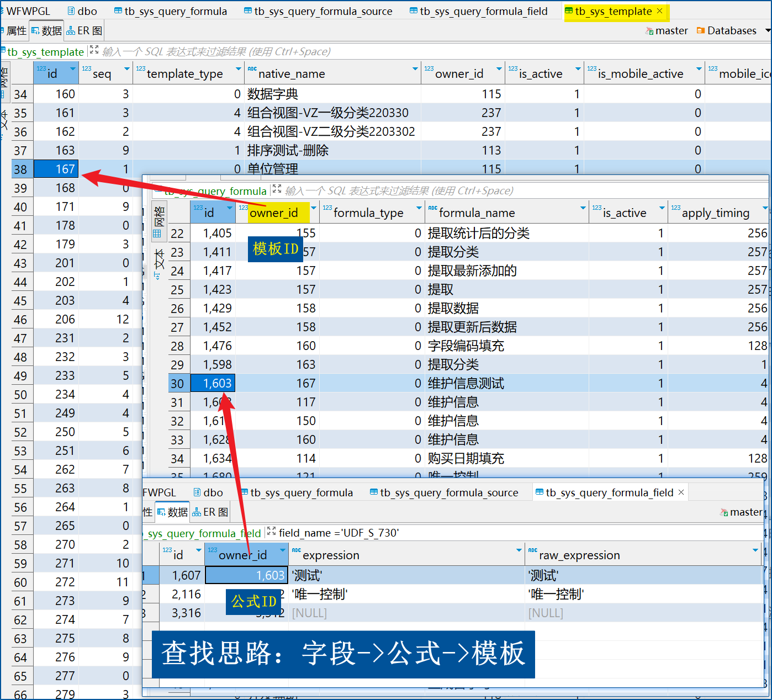Viewport: 772px width, 700px height.
Task: Open seq column filter arrow
Action: 127,69
